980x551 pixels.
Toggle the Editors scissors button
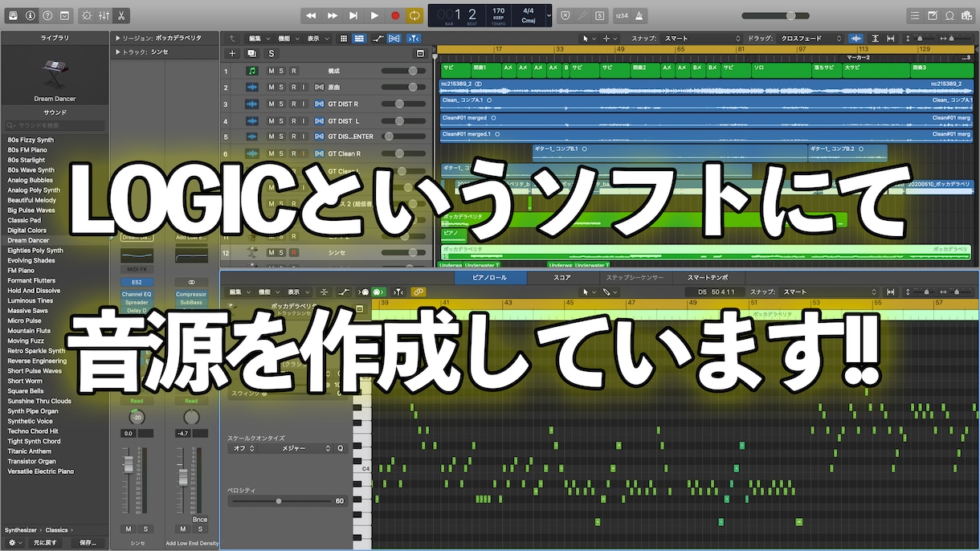click(120, 15)
